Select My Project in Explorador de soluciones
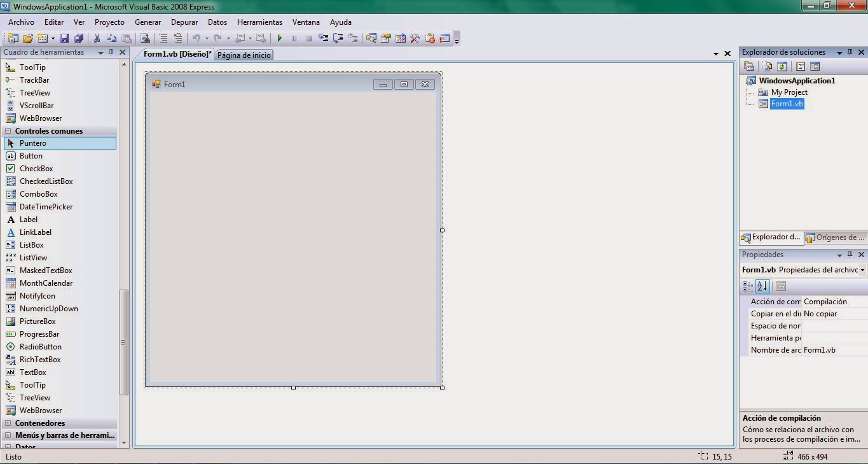This screenshot has width=868, height=464. click(x=789, y=92)
